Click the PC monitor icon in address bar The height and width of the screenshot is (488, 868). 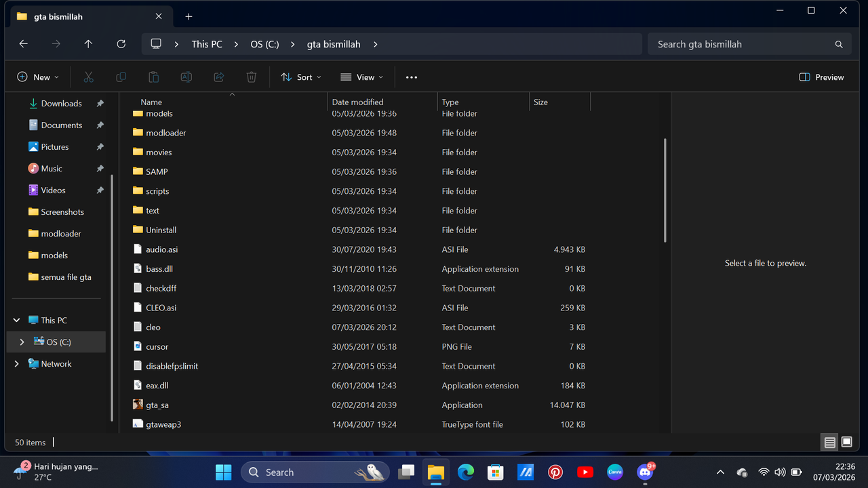pos(156,44)
